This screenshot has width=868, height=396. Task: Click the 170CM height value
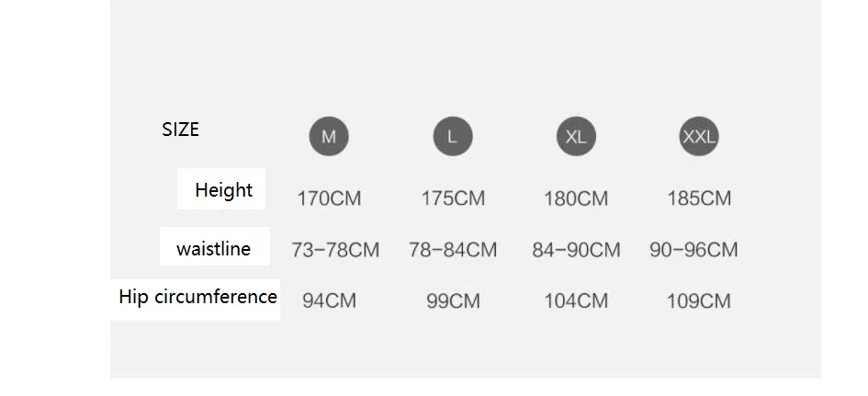coord(330,198)
